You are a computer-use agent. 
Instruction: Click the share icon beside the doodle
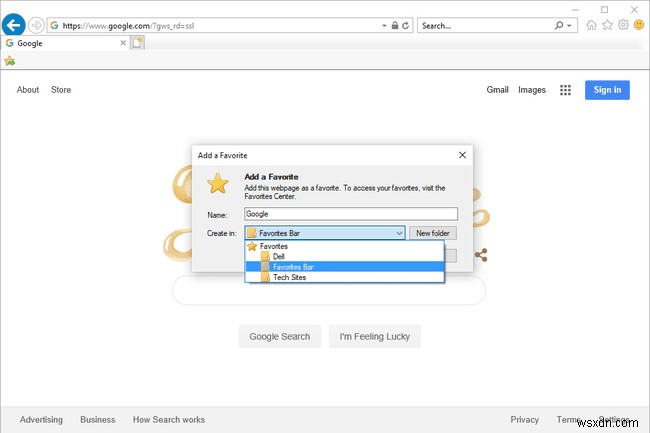[x=481, y=255]
